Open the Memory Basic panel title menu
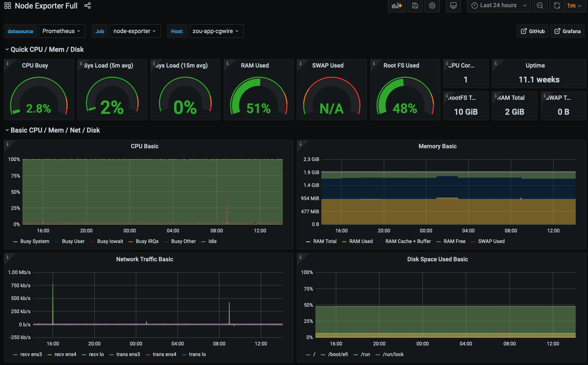Screen dimensions: 588x365 [438, 146]
